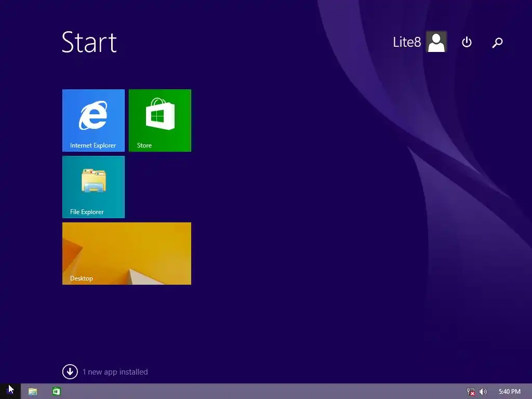This screenshot has height=399, width=532.
Task: Open the Store icon in the taskbar
Action: [x=56, y=391]
